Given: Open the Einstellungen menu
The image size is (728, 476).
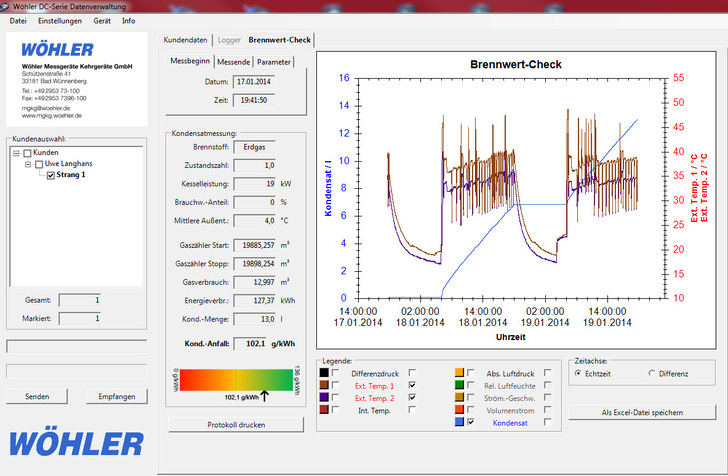Looking at the screenshot, I should [x=60, y=20].
